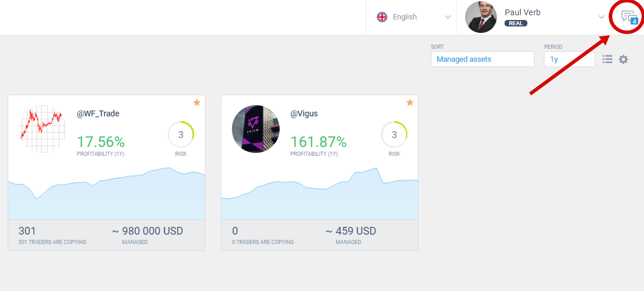Click the UK flag icon
Viewport: 644px width, 291px height.
[x=382, y=17]
